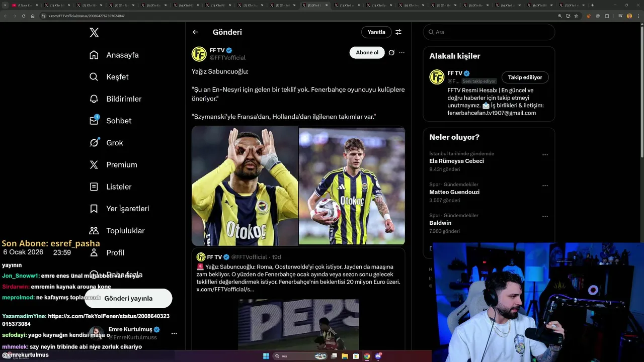Reload the page with the refresh icon
The image size is (644, 362).
pyautogui.click(x=24, y=16)
